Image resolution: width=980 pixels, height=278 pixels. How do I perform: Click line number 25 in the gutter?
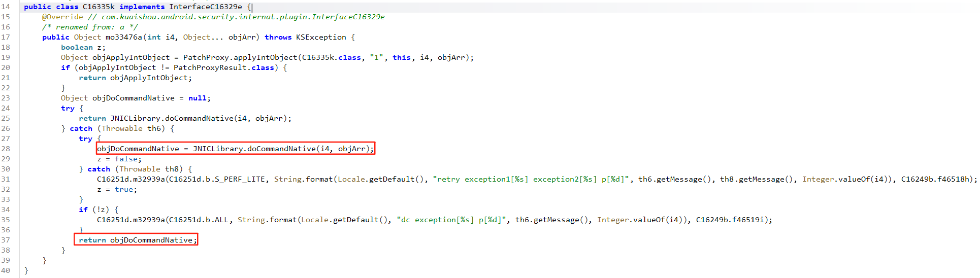coord(6,118)
